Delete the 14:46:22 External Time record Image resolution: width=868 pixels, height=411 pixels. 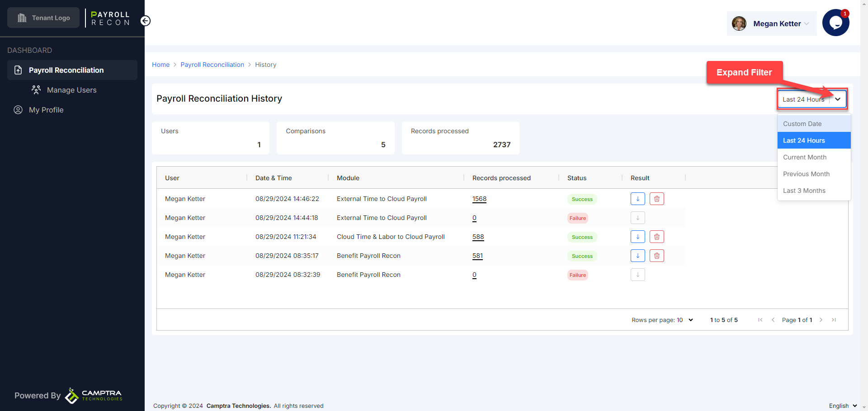click(x=657, y=199)
